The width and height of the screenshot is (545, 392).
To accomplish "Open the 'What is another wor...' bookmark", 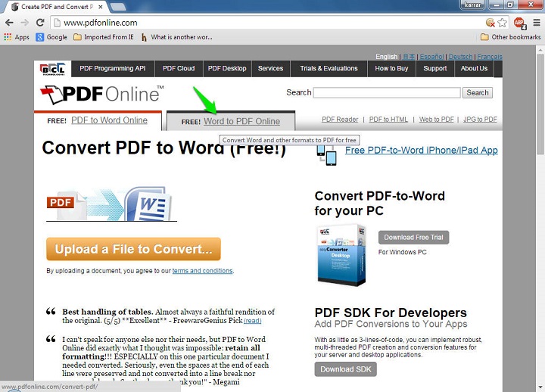I will tap(176, 37).
